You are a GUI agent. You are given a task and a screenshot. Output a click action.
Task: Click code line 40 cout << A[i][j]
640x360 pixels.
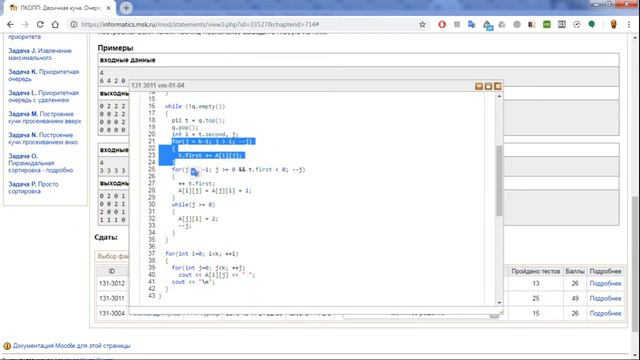pyautogui.click(x=216, y=275)
